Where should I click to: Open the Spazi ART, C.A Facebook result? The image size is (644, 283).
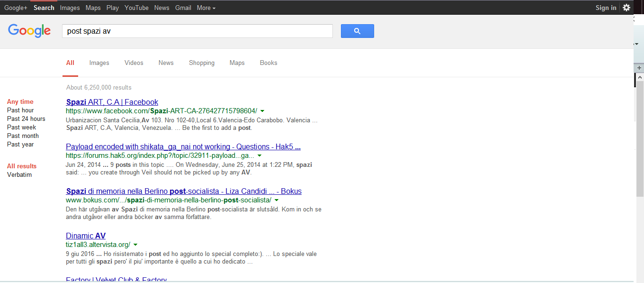point(112,102)
